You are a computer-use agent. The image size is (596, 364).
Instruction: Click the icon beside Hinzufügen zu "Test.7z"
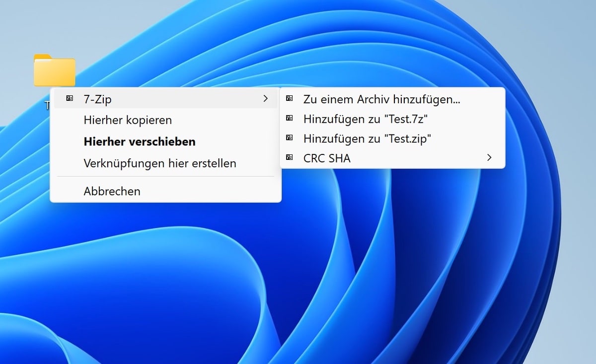click(x=290, y=119)
